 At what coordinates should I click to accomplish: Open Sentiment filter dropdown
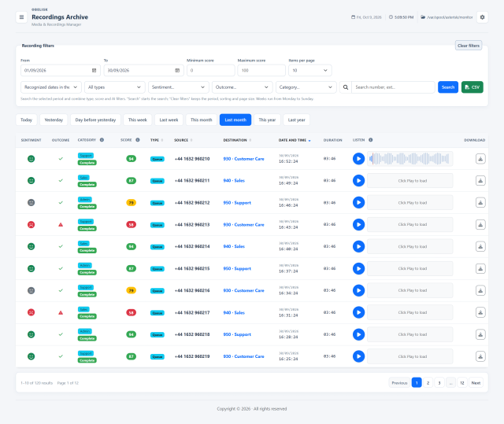[179, 87]
